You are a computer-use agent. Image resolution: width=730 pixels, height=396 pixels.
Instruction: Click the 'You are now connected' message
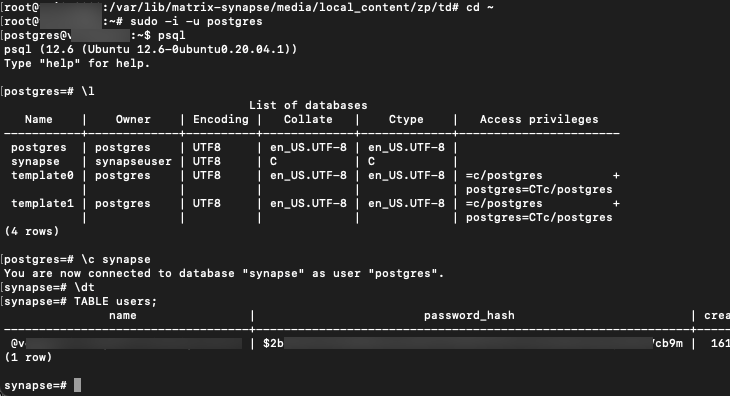tap(224, 273)
